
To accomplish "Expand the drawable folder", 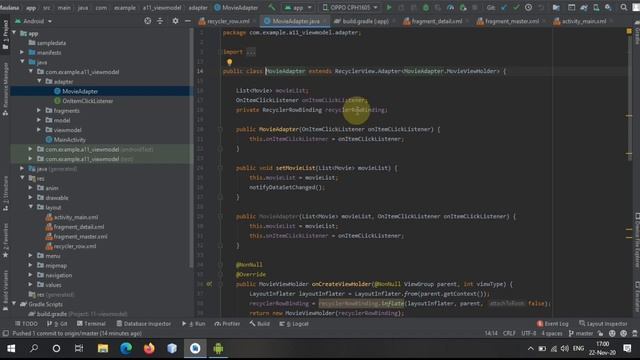I will tap(31, 198).
